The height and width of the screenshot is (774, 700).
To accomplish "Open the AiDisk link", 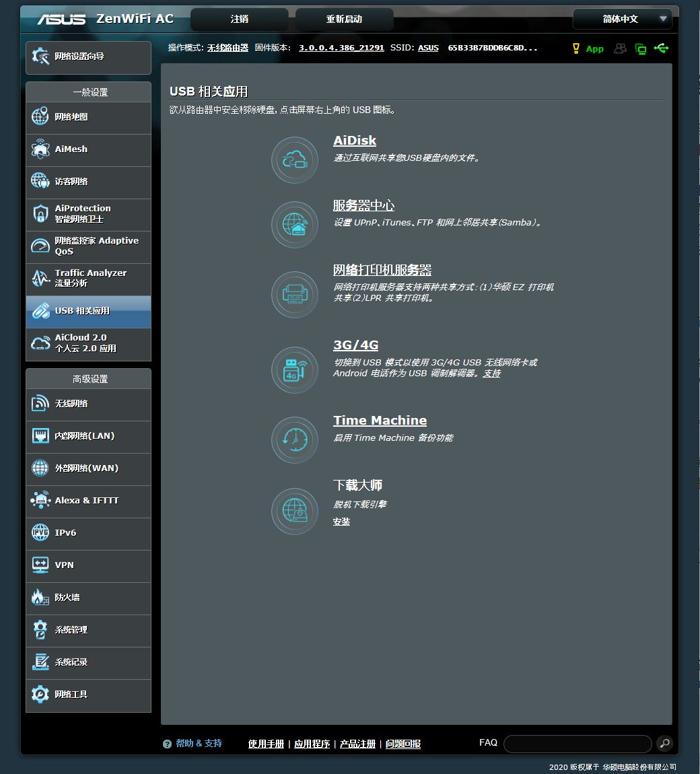I will click(x=355, y=141).
